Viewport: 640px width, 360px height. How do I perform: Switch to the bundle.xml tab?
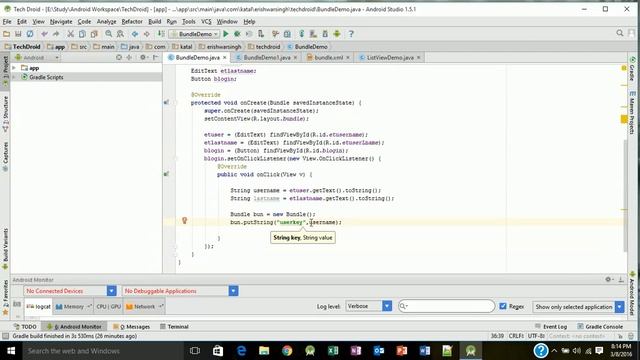[329, 58]
